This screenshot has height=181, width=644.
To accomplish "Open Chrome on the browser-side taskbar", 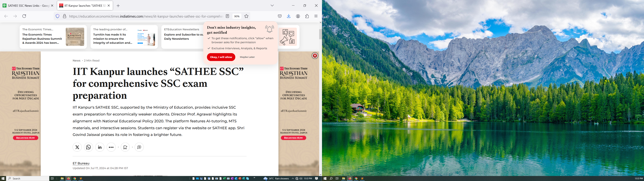I will pyautogui.click(x=74, y=178).
